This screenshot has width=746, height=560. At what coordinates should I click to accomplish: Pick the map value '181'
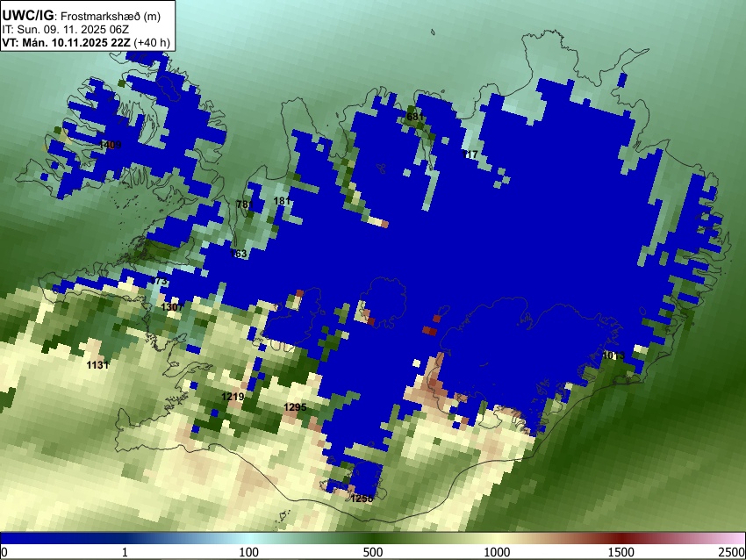[282, 201]
